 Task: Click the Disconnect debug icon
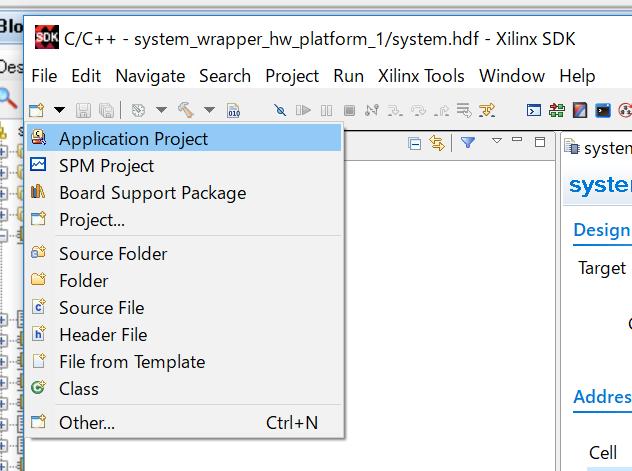point(372,110)
